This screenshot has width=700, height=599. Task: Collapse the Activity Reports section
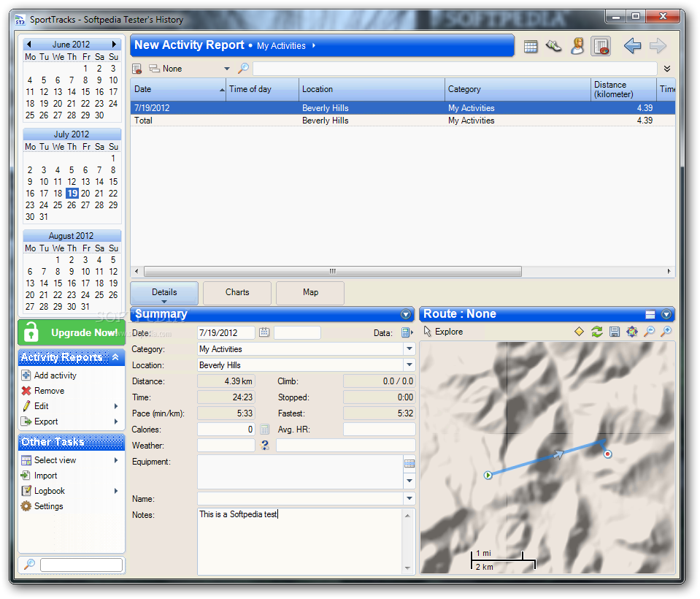click(x=115, y=357)
